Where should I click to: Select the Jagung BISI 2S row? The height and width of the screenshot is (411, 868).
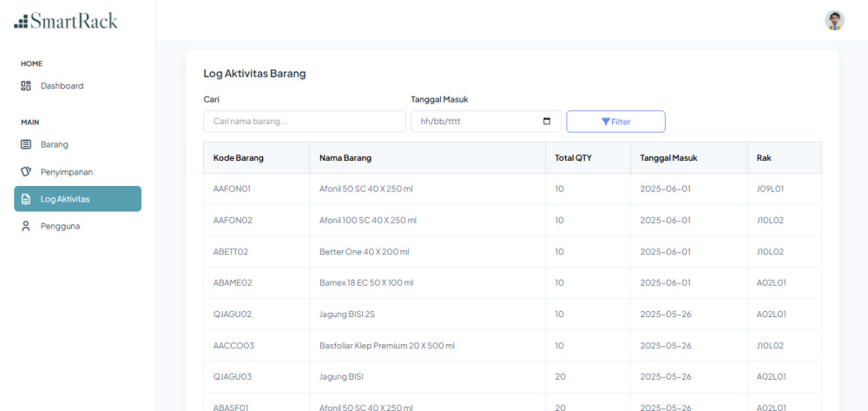[x=513, y=314]
